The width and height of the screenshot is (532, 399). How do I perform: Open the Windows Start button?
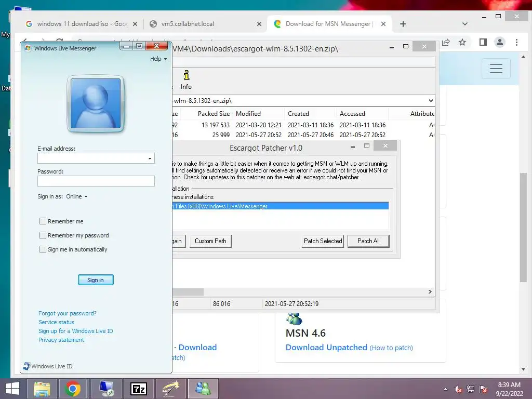[12, 389]
